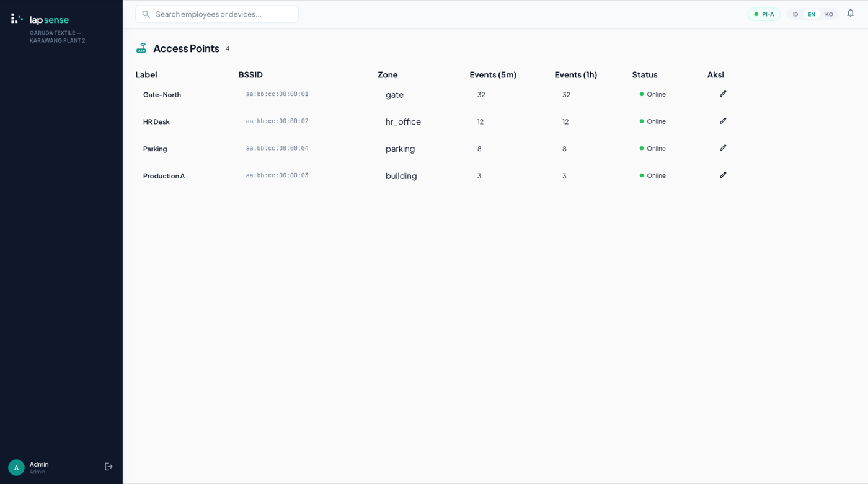Click BSSID aa:bb:cc:00:00:03

coord(277,175)
